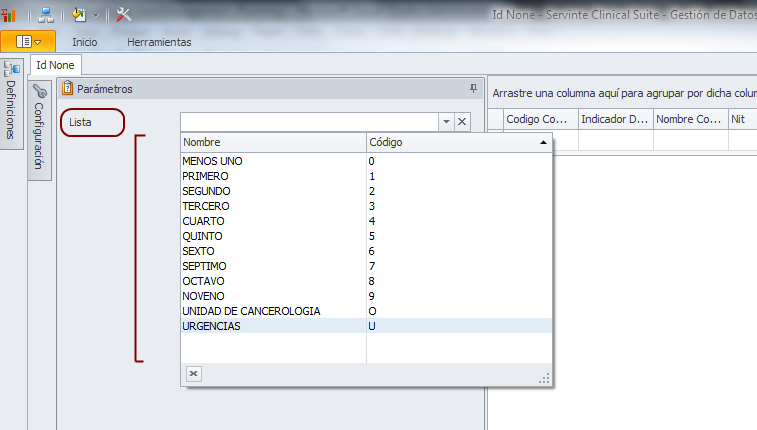757x430 pixels.
Task: Sort list by the Código column header
Action: [x=458, y=143]
